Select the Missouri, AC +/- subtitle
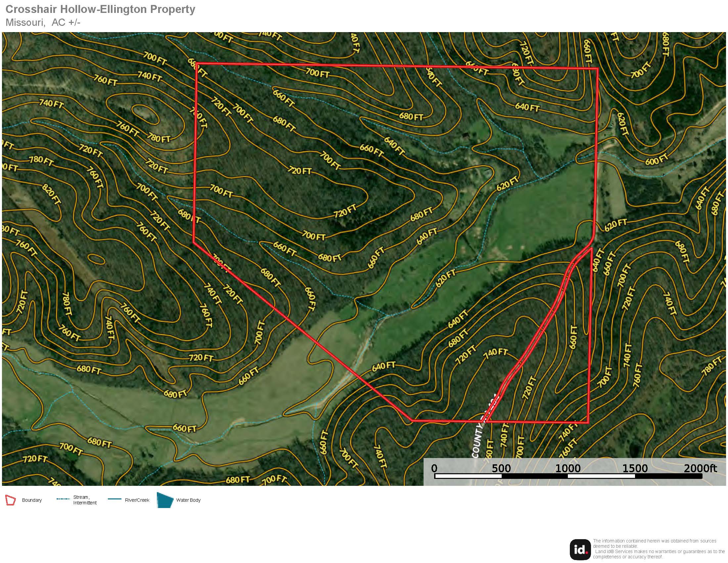This screenshot has height=563, width=728. click(43, 23)
